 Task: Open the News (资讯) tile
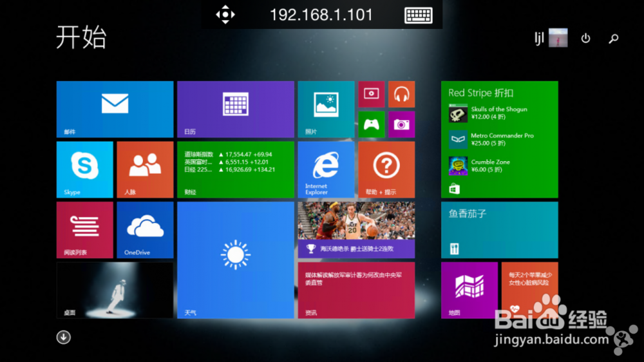pyautogui.click(x=357, y=291)
